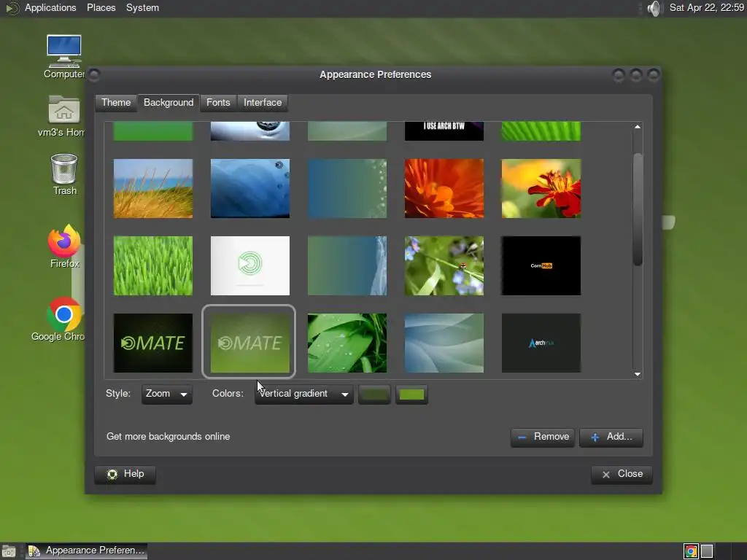747x560 pixels.
Task: Select the green grass blades wallpaper
Action: [x=153, y=265]
